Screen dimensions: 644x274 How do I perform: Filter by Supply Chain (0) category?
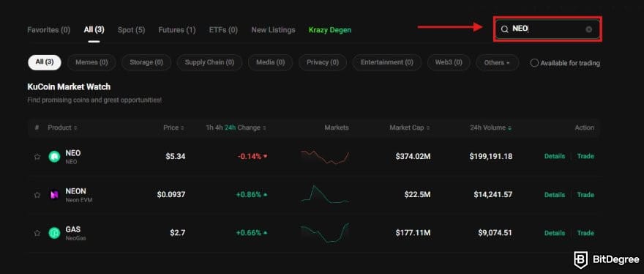coord(209,62)
